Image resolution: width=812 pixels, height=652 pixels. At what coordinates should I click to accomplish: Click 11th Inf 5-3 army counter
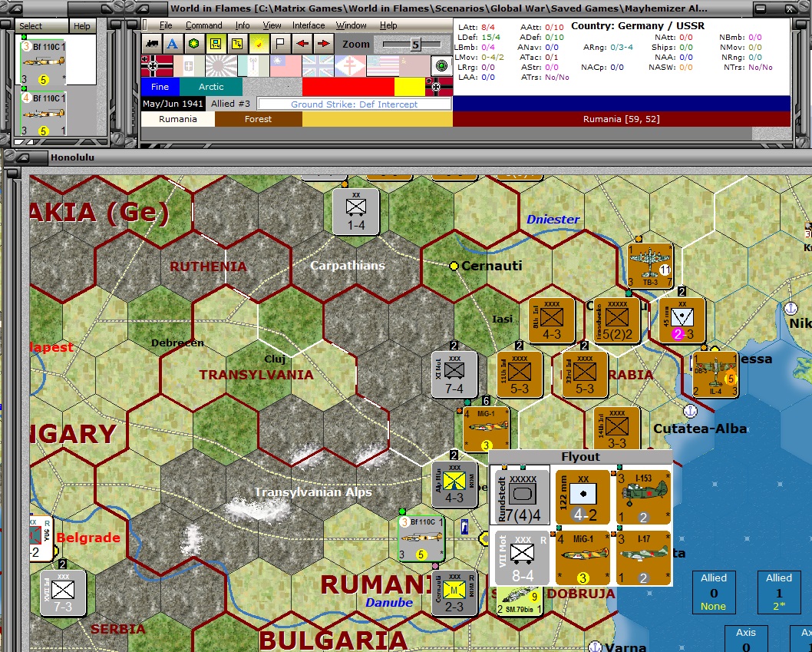pos(520,374)
